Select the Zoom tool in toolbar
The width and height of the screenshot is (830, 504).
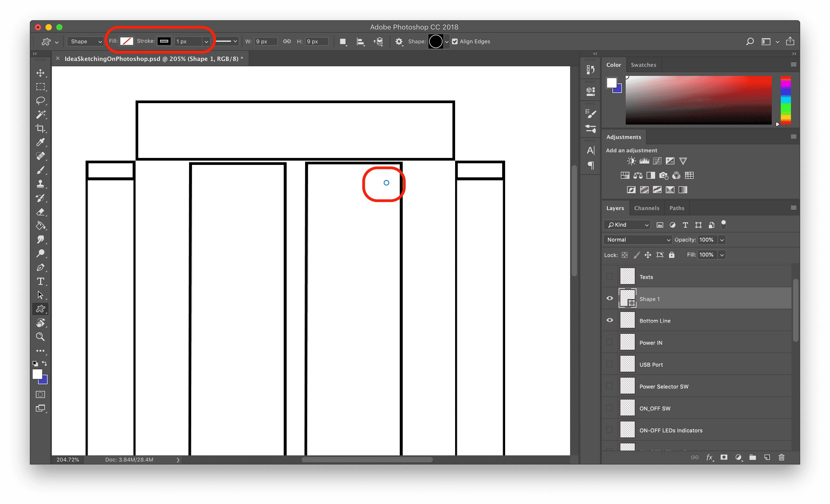(x=40, y=338)
